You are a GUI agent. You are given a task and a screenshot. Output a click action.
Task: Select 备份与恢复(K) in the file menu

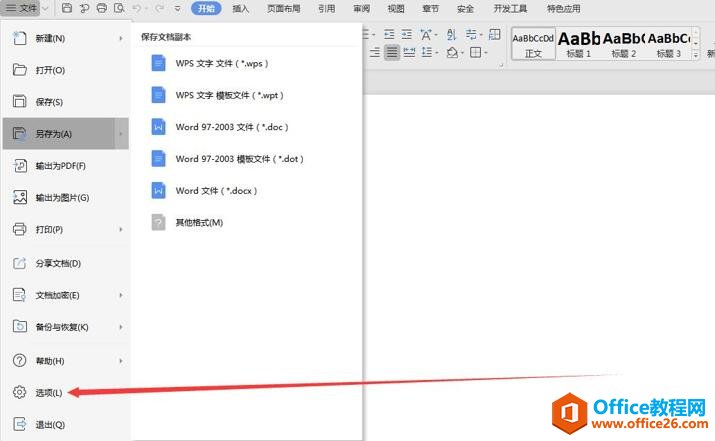coord(66,327)
